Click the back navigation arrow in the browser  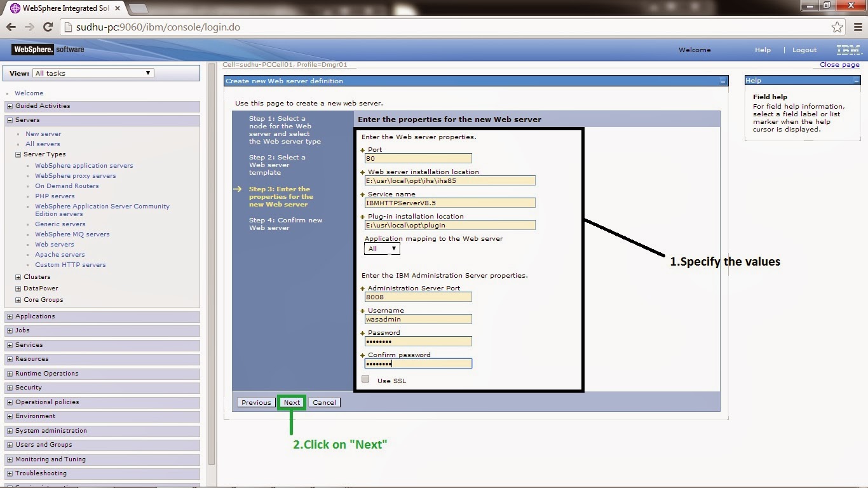(11, 27)
